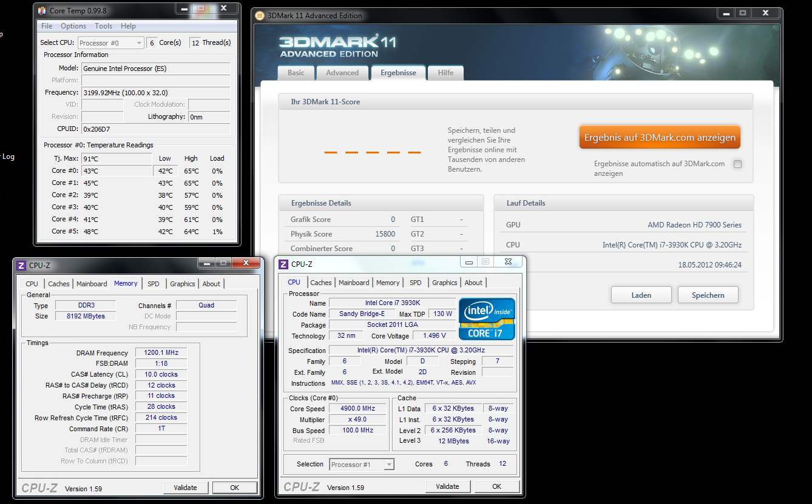812x504 pixels.
Task: Click 'Ergebnis auf 3DMark.com anzeigen' button
Action: pos(660,138)
